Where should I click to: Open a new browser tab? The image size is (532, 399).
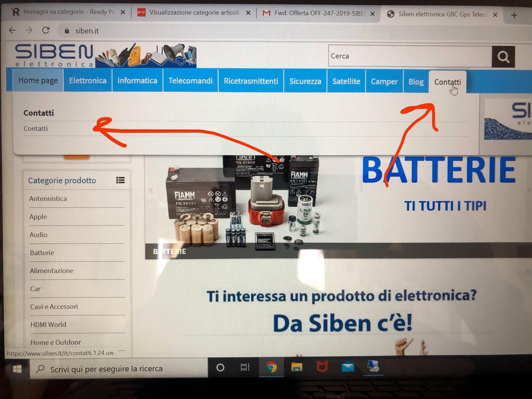(x=514, y=15)
